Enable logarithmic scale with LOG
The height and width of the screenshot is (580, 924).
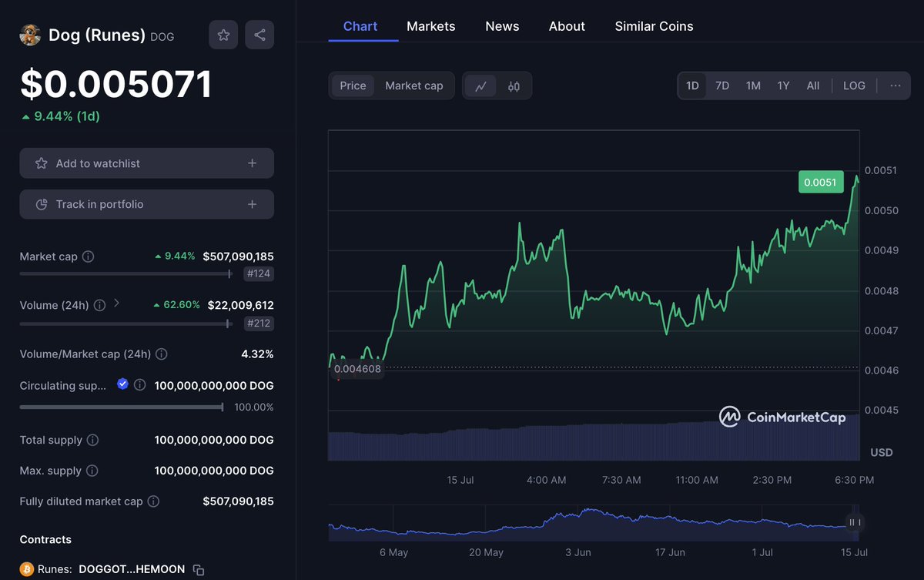[854, 85]
